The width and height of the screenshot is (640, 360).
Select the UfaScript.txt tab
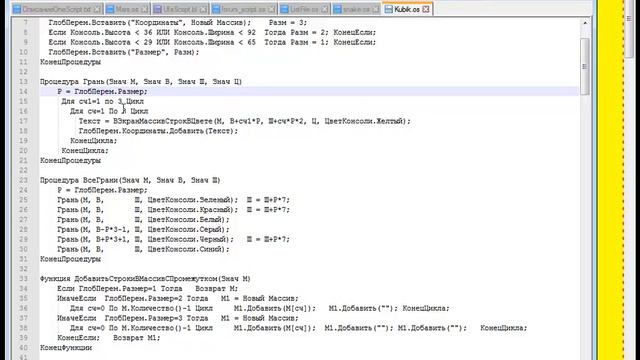[180, 9]
